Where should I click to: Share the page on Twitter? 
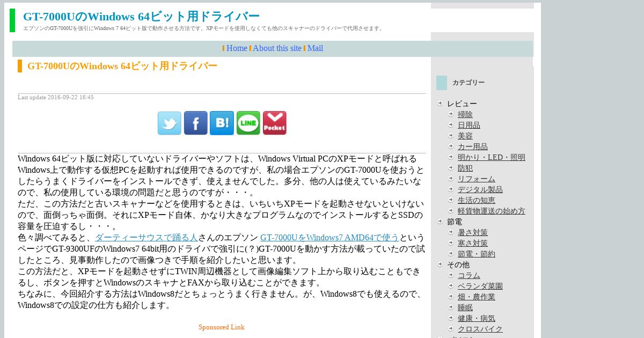coord(170,123)
